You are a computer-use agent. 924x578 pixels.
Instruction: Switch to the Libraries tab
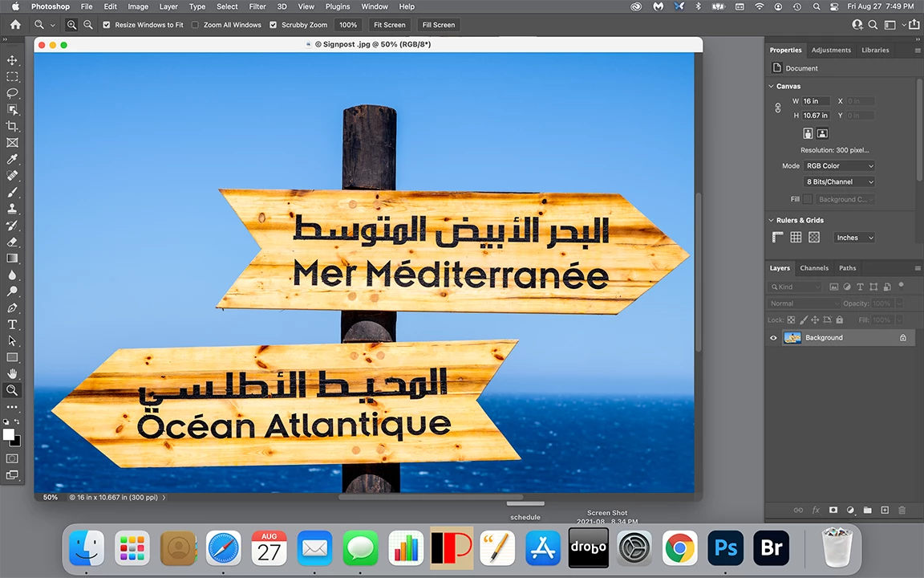(875, 50)
